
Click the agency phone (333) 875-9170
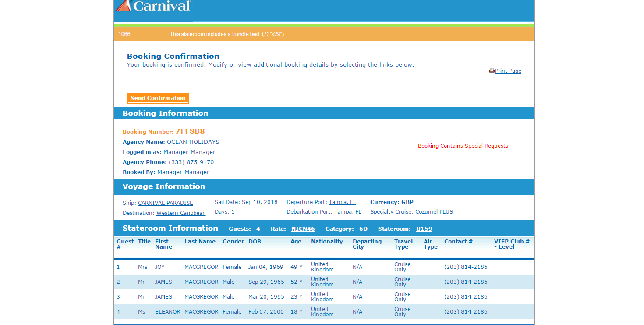coord(191,162)
